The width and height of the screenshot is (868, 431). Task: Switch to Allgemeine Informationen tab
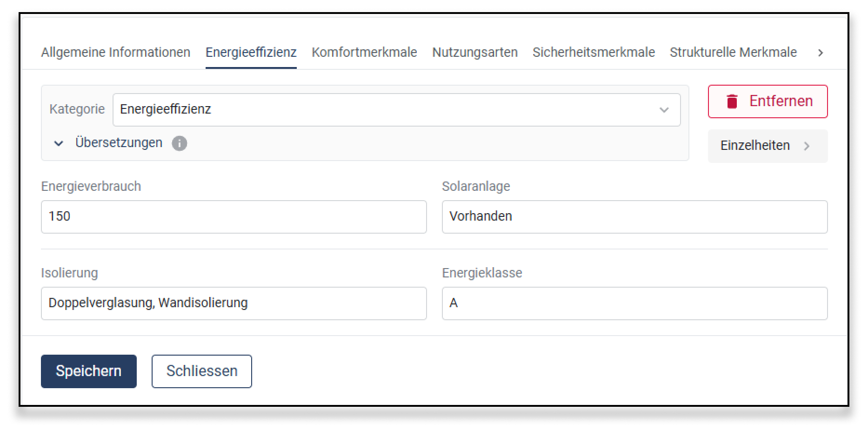click(x=115, y=52)
